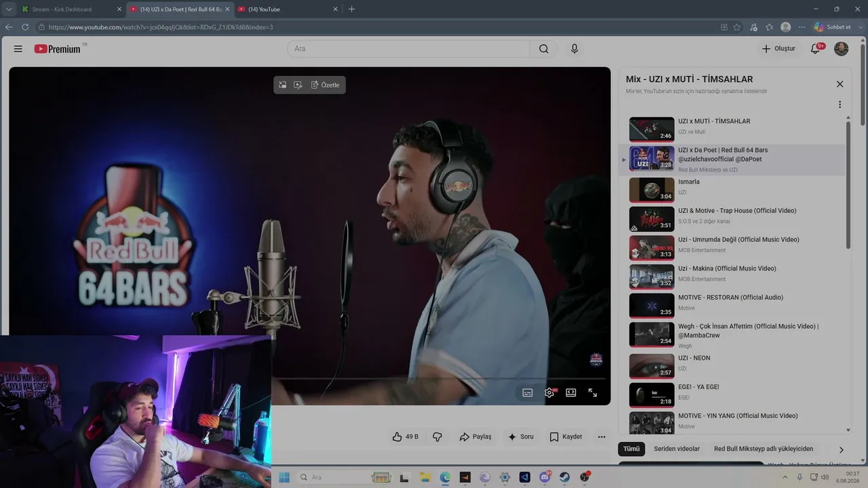Close the Stream - Kick Dashboard tab
This screenshot has width=868, height=488.
pos(119,9)
